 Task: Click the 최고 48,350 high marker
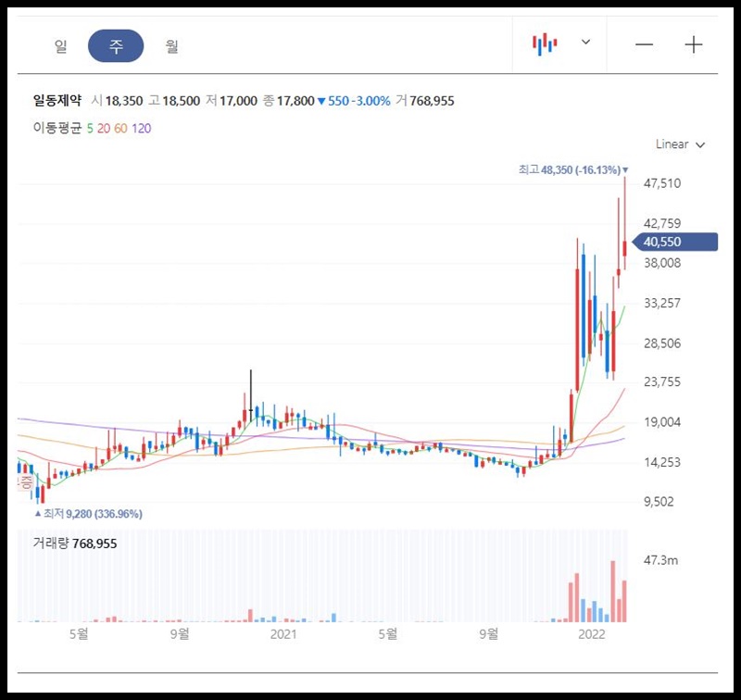tap(573, 169)
